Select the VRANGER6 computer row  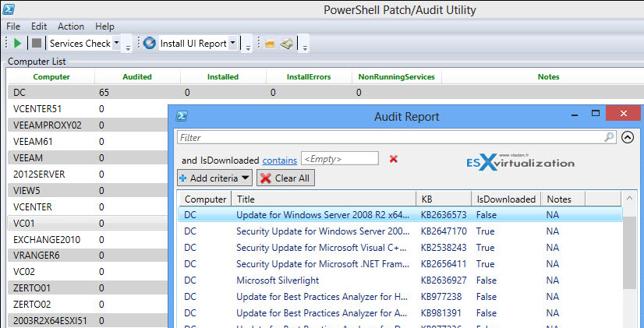[x=87, y=256]
